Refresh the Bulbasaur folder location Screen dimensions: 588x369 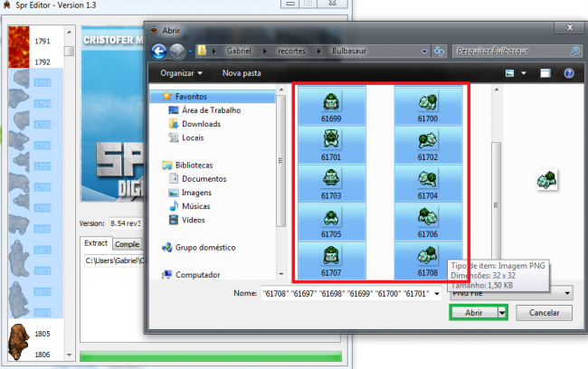(x=439, y=51)
